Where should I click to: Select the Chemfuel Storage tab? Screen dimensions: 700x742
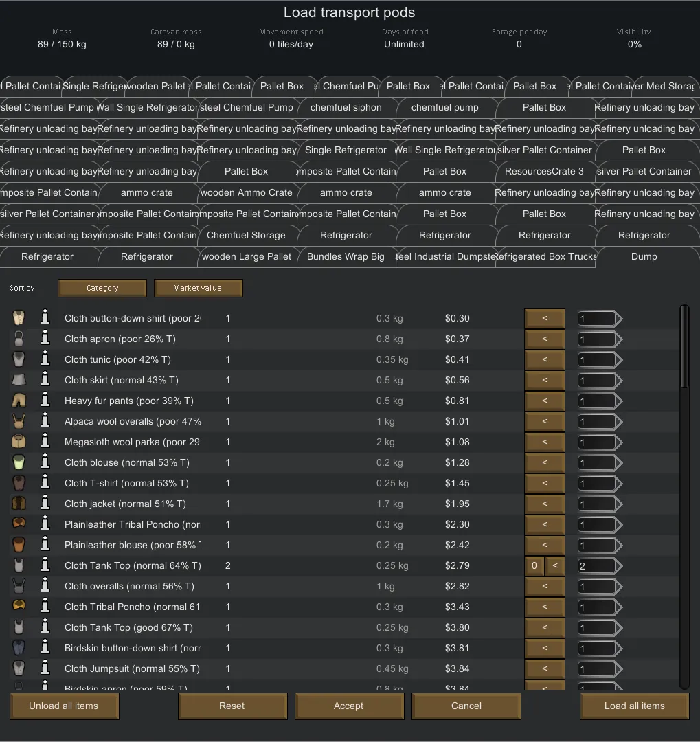tap(246, 236)
